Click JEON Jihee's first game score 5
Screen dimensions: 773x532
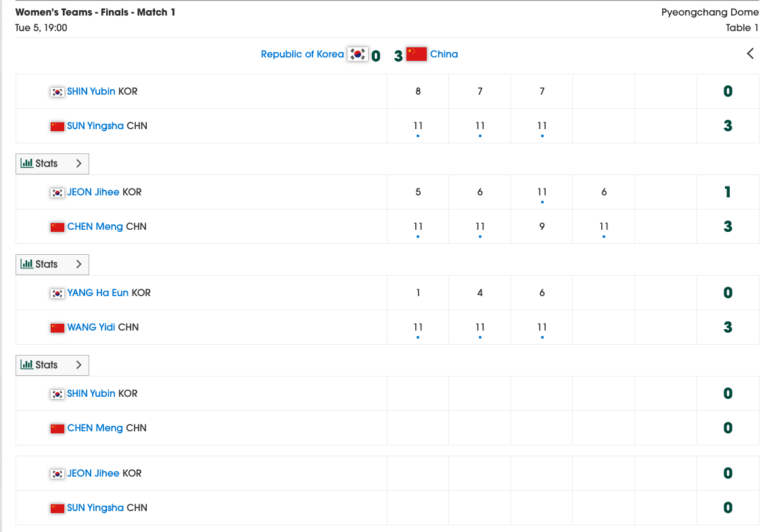[x=418, y=192]
